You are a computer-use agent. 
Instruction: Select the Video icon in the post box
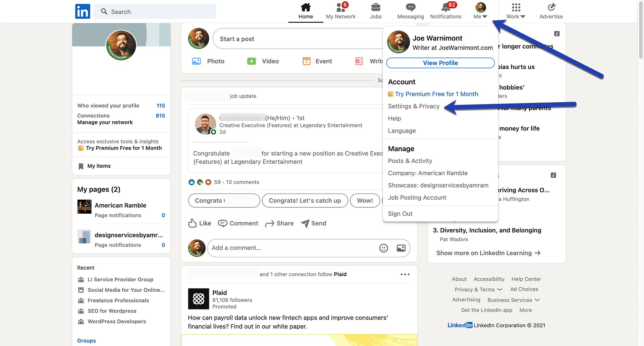251,61
